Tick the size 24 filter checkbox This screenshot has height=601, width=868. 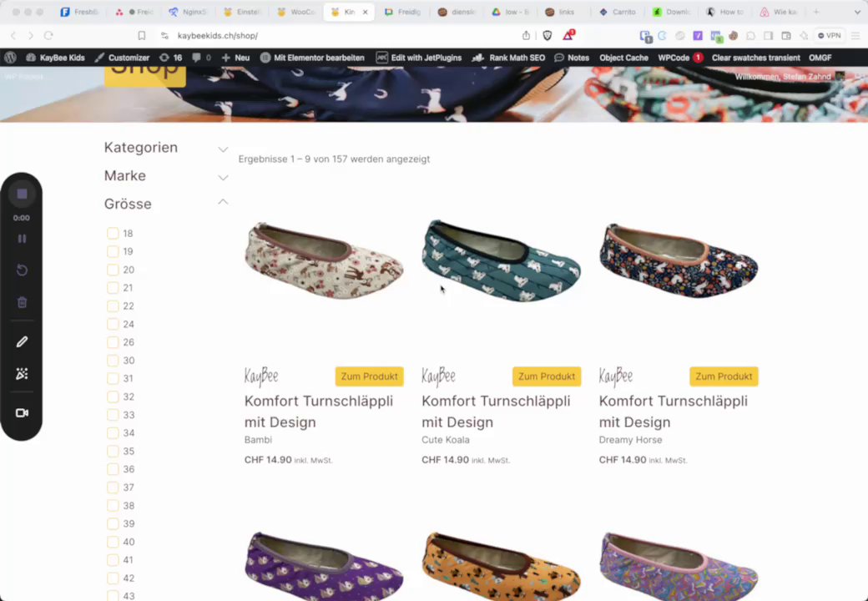(113, 325)
